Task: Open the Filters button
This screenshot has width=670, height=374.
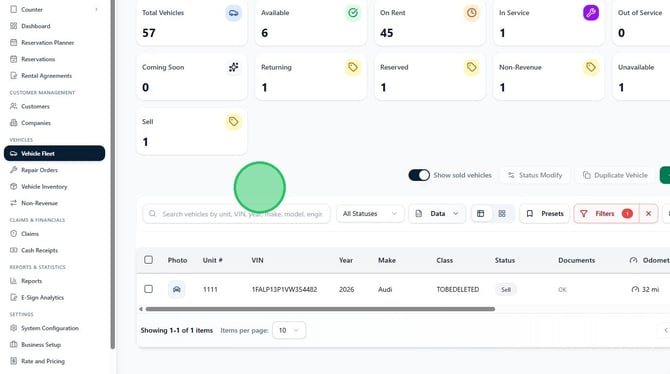Action: [x=606, y=214]
